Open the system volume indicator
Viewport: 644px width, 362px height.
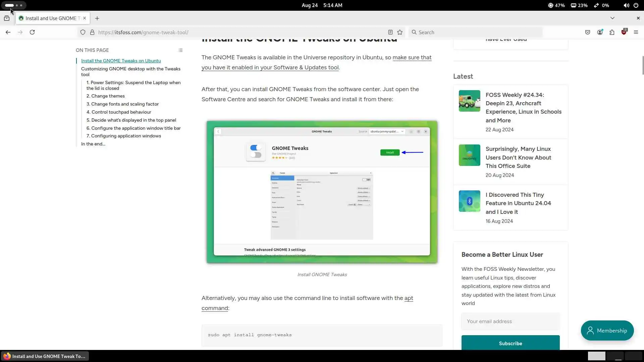[x=626, y=5]
